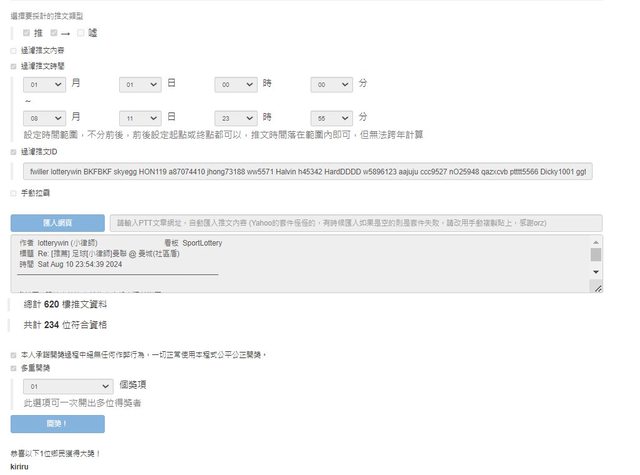Toggle the → comment type checkbox
The image size is (640, 475).
[54, 33]
